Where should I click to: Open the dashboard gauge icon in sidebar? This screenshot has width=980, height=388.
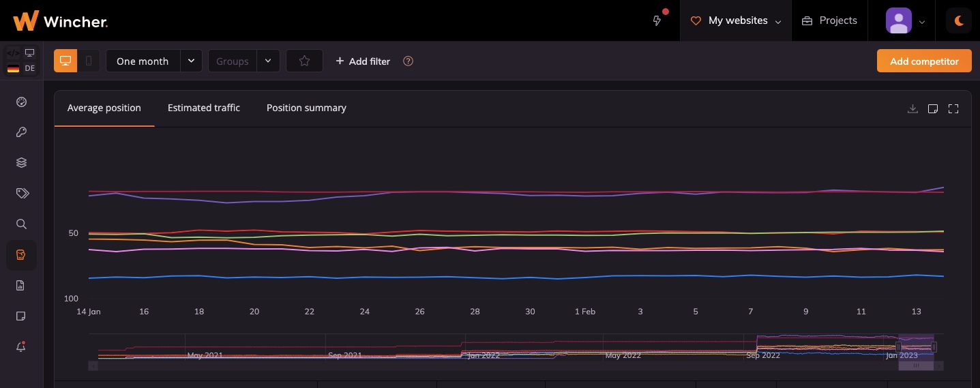(21, 102)
